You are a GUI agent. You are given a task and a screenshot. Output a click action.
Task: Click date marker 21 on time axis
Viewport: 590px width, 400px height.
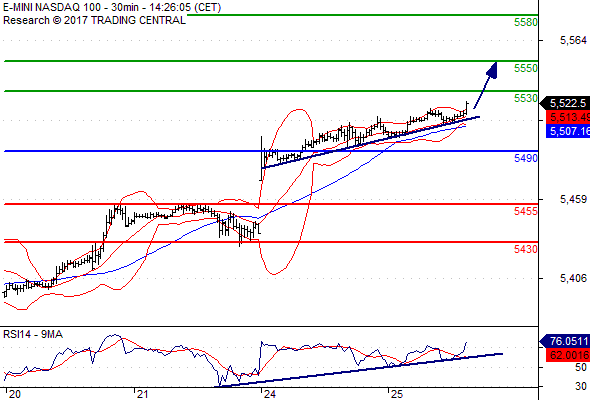pos(142,394)
